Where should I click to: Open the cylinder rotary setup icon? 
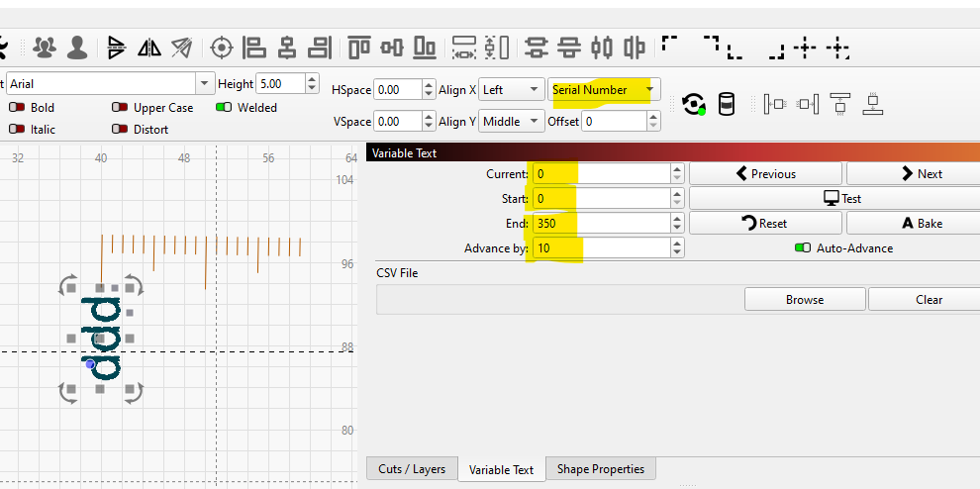click(727, 104)
